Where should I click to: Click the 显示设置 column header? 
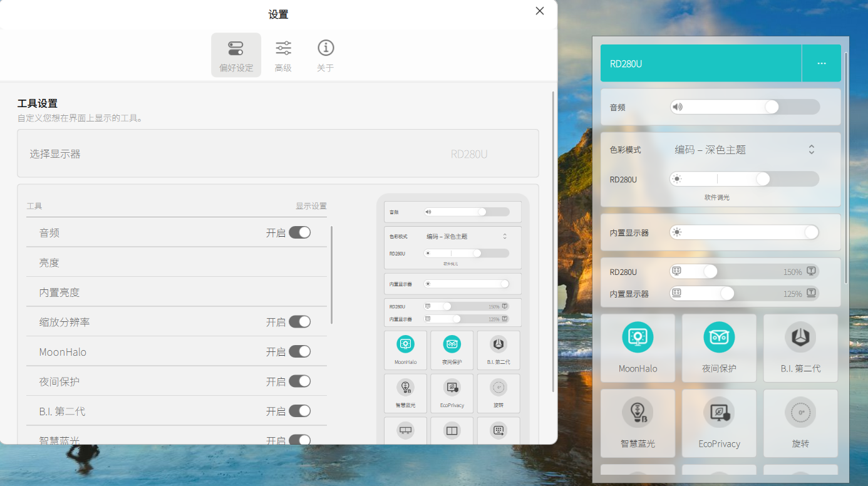coord(311,206)
